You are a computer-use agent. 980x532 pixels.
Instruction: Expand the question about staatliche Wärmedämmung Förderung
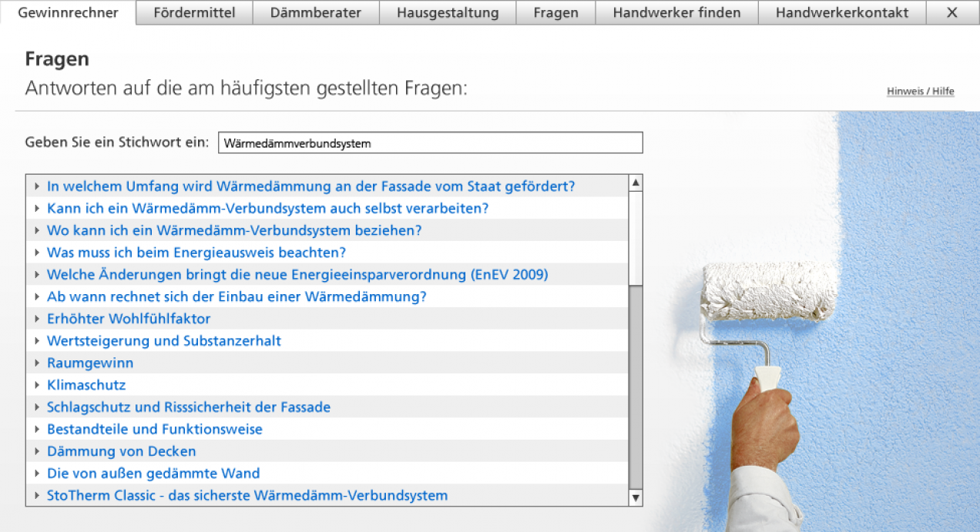pos(310,186)
